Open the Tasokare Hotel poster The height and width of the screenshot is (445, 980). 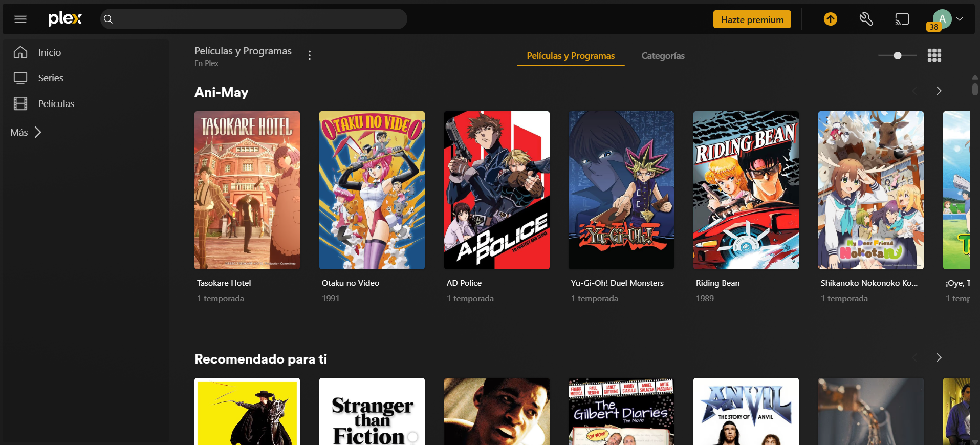pyautogui.click(x=247, y=190)
